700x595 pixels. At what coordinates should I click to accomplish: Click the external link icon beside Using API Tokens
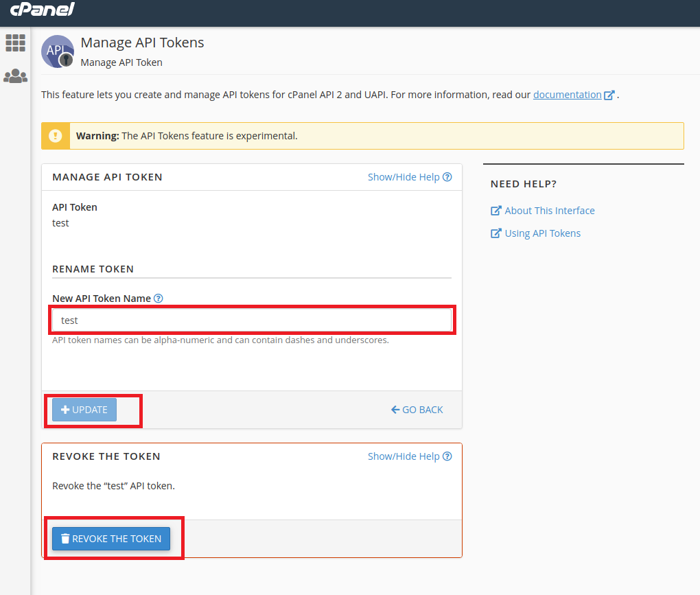coord(495,233)
